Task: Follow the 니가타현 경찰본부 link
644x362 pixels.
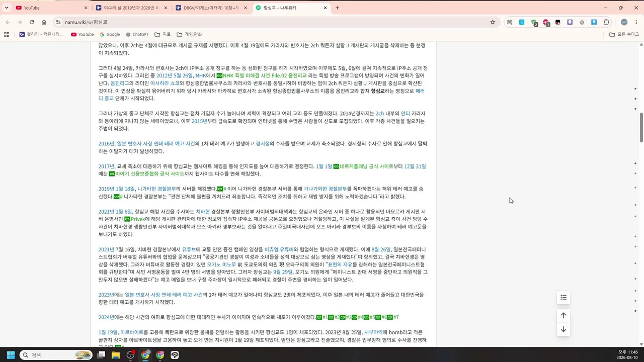Action: pos(157,189)
